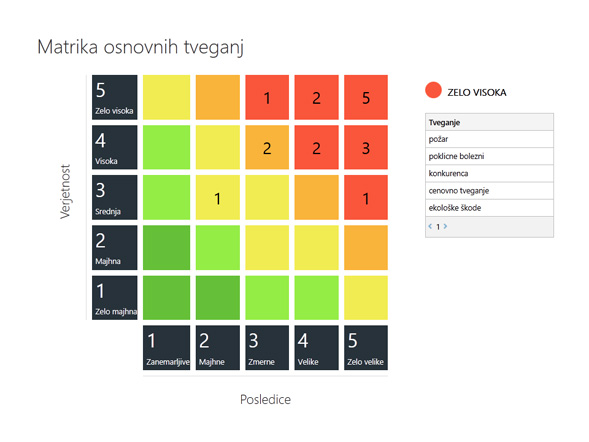Click the previous page arrow in Tveganje table
The image size is (589, 442).
point(430,226)
